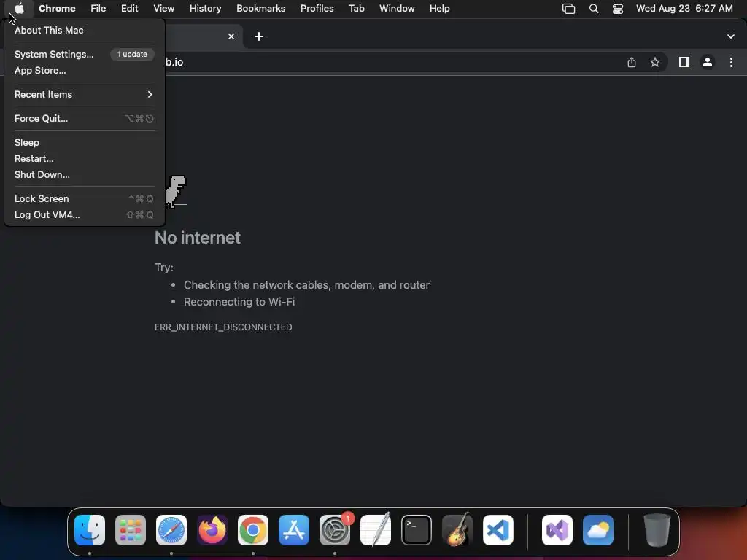Bookmark this tab with the star icon
The image size is (747, 560).
pyautogui.click(x=656, y=63)
